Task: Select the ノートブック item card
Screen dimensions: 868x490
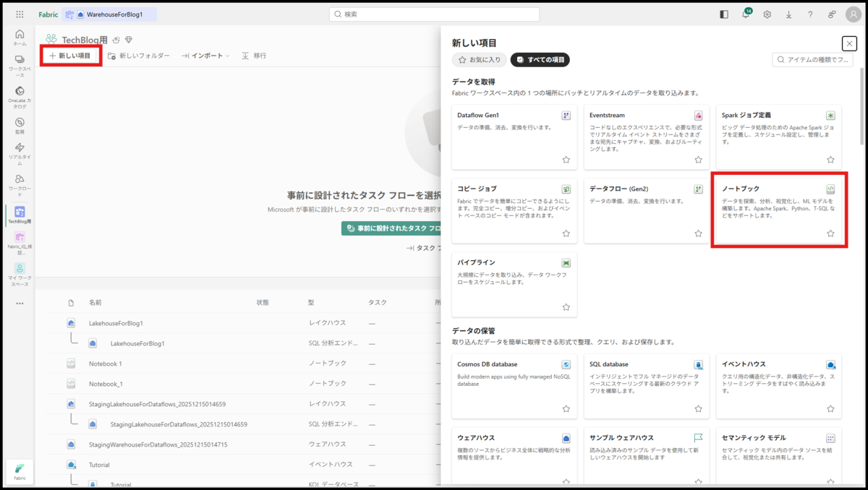Action: click(779, 210)
